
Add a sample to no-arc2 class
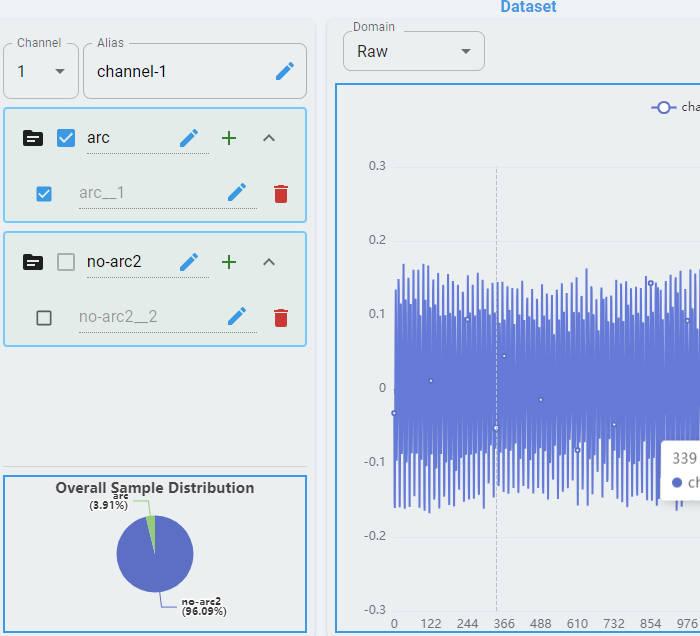229,262
